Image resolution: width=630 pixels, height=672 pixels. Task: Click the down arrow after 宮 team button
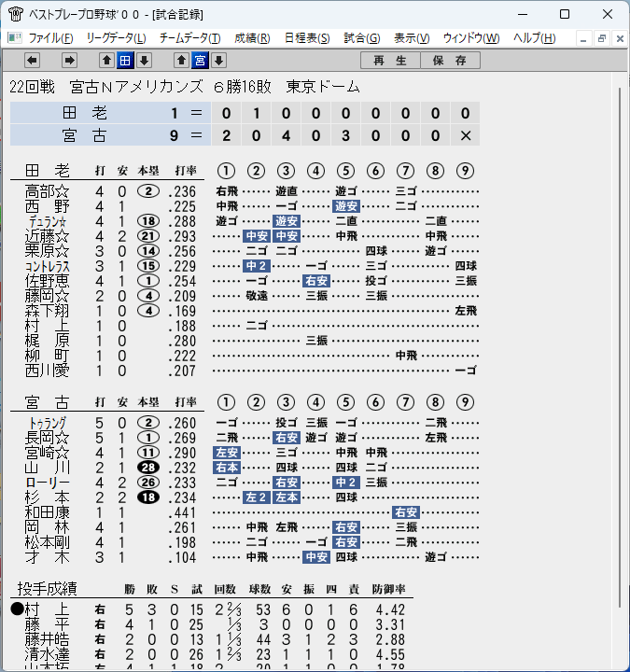pos(218,61)
